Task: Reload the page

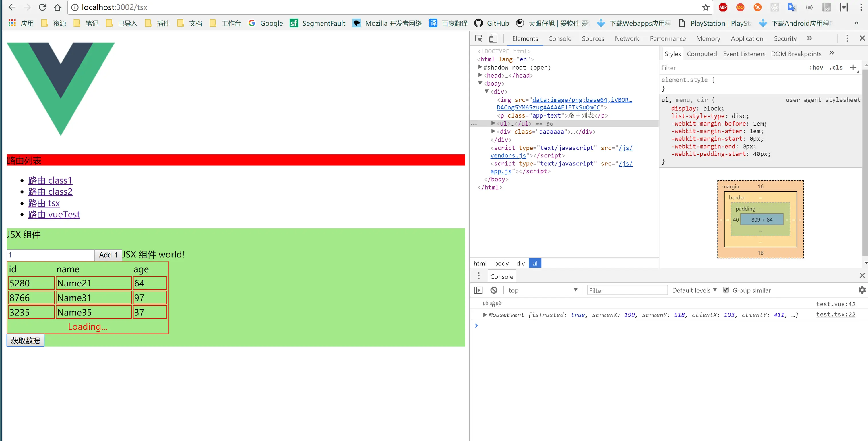Action: pos(42,7)
